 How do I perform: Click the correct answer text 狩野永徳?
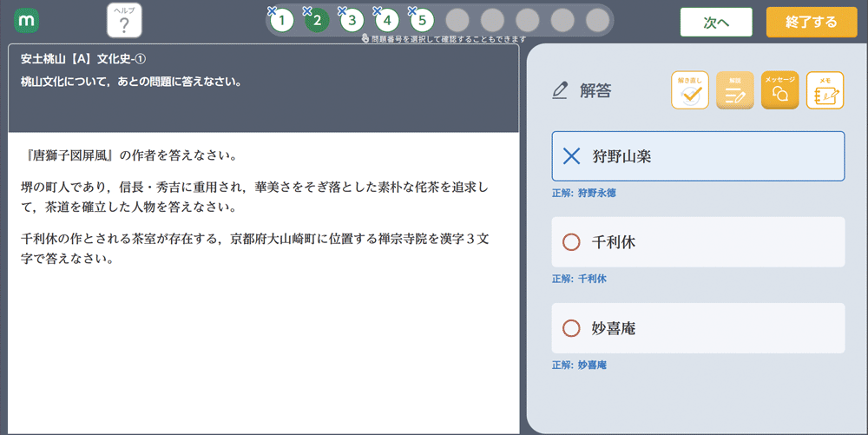tap(597, 193)
